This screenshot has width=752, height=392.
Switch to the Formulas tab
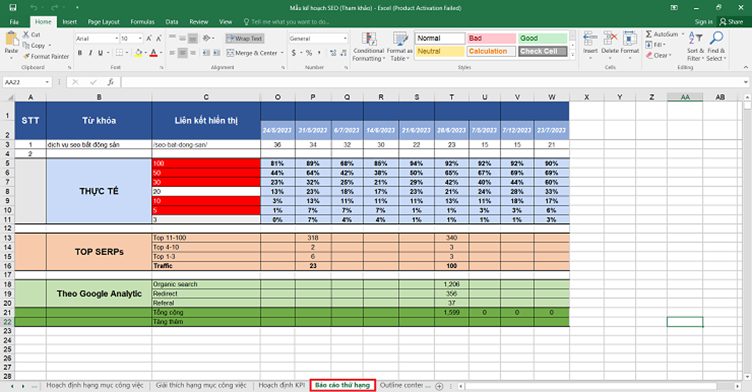(x=142, y=22)
